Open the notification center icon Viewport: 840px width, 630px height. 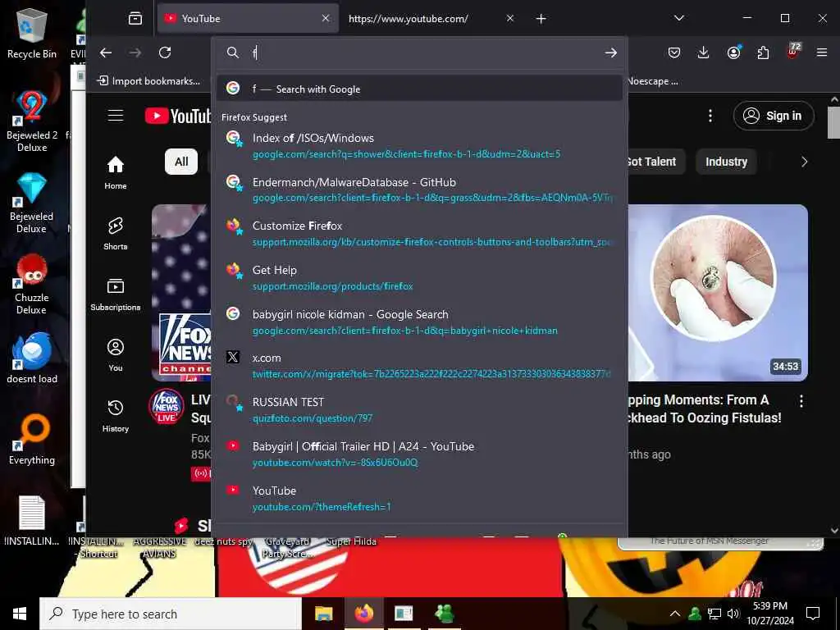coord(813,614)
